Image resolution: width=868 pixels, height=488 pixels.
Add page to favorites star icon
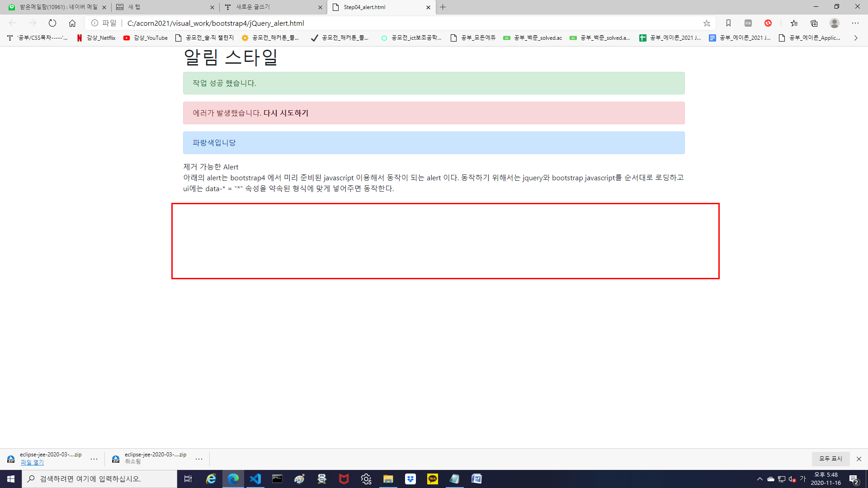(707, 23)
